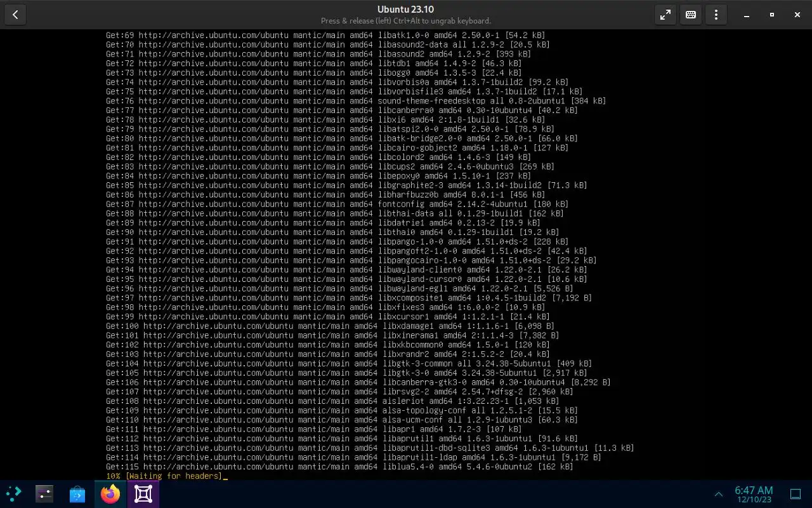Image resolution: width=812 pixels, height=508 pixels.
Task: Launch the software store bag icon
Action: tap(77, 494)
